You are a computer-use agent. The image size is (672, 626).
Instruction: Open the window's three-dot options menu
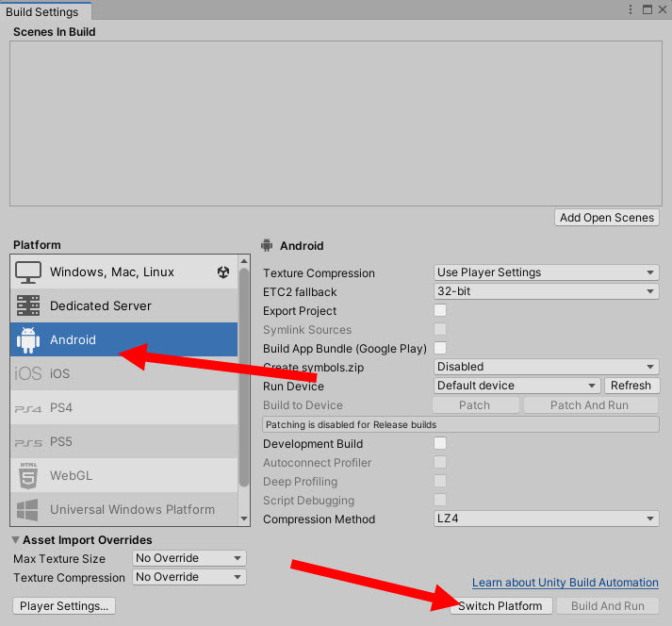[x=630, y=9]
